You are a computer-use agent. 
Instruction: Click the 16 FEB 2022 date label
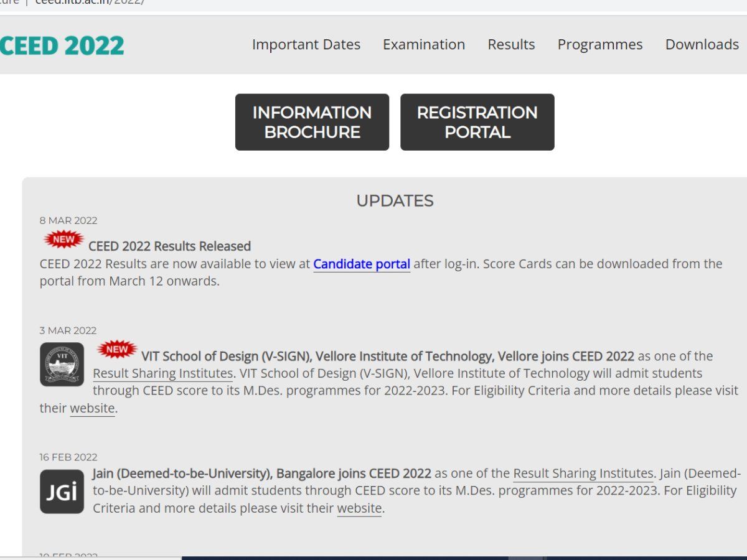point(68,457)
